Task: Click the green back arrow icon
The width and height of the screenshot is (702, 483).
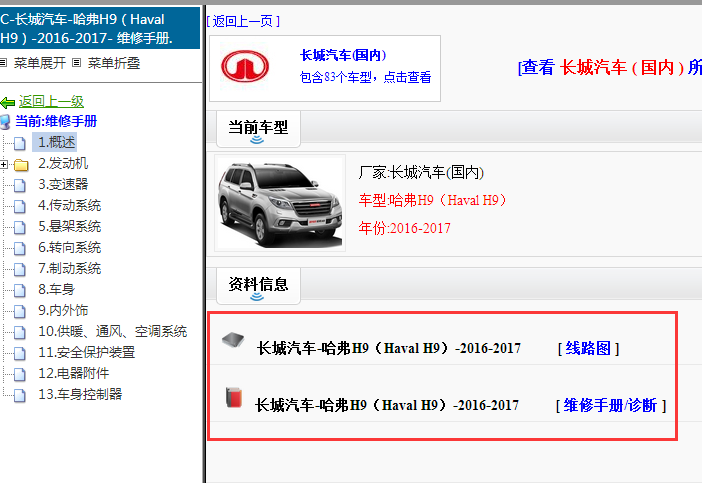Action: (8, 103)
